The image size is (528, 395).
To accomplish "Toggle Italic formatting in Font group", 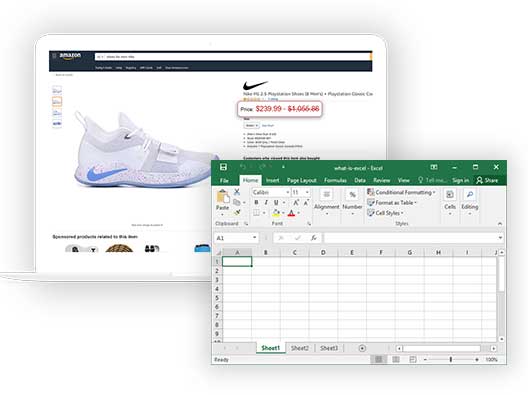I will point(266,202).
